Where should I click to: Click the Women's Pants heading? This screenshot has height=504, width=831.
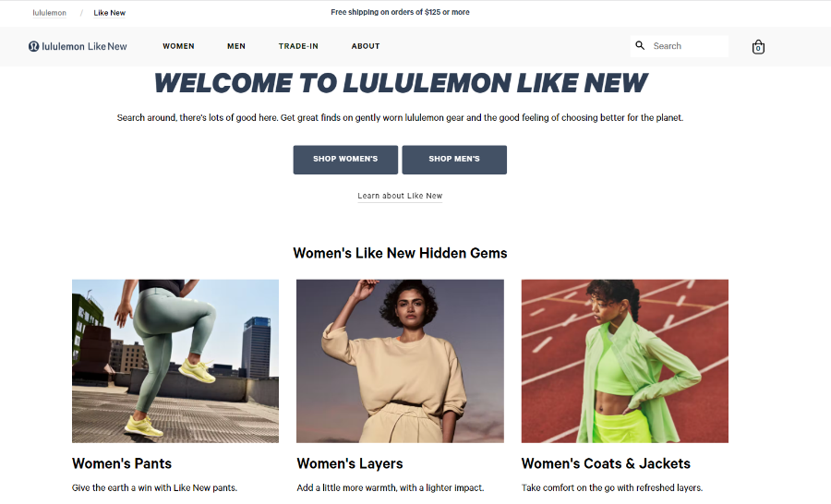122,463
